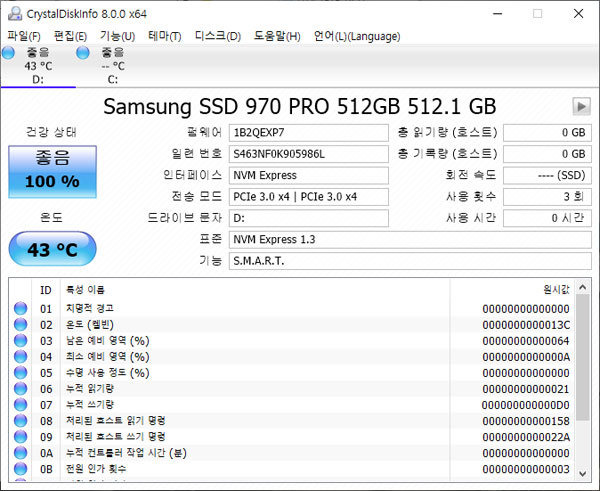Open the 편집(E) menu
The width and height of the screenshot is (600, 491).
pyautogui.click(x=70, y=36)
